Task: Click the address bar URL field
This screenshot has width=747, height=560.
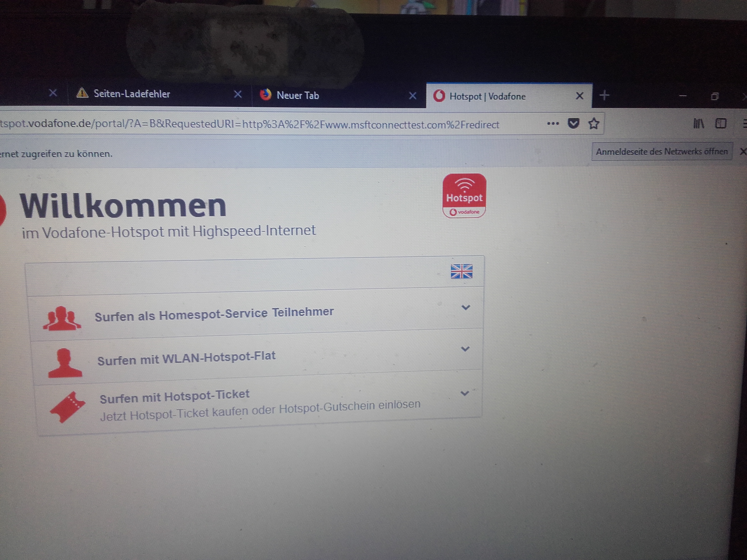Action: click(250, 124)
